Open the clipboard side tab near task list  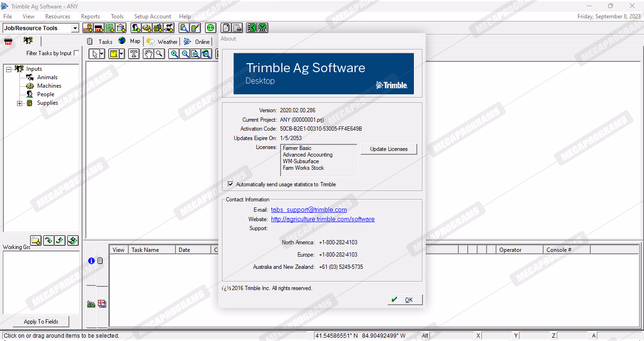(x=100, y=261)
